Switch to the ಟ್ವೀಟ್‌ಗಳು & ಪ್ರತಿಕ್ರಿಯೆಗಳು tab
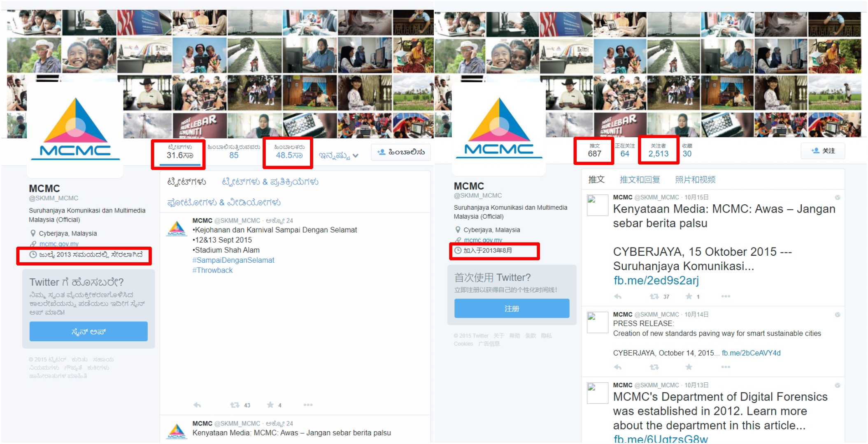The height and width of the screenshot is (444, 868). [x=270, y=182]
